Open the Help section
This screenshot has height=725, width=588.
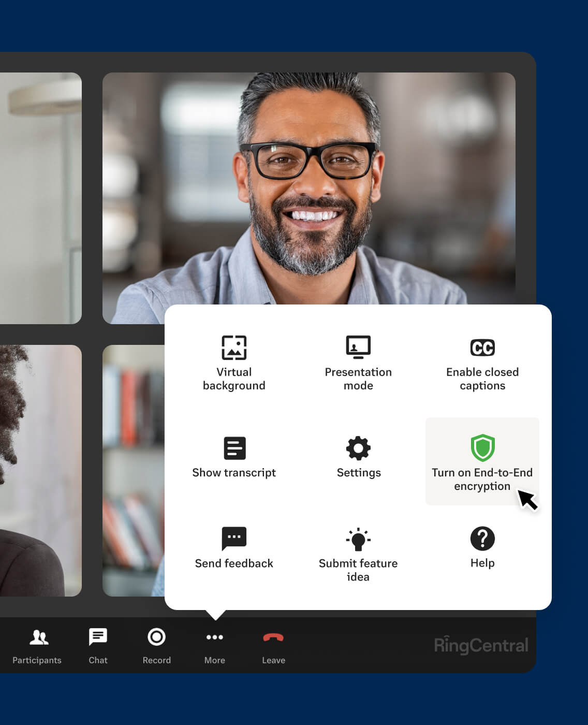point(482,549)
